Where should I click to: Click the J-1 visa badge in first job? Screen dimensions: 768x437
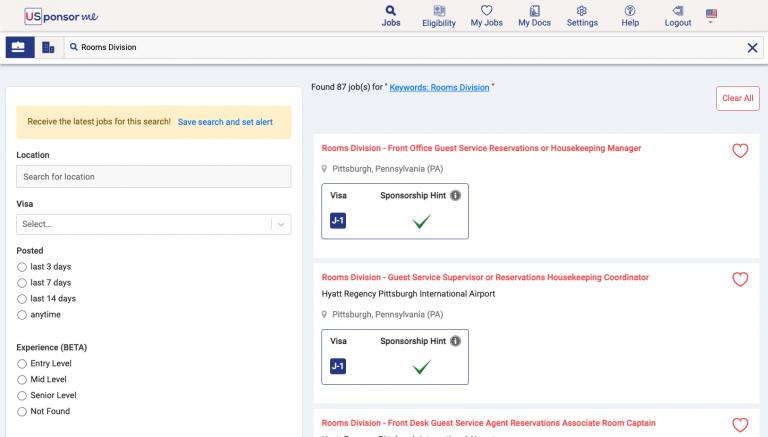pyautogui.click(x=338, y=221)
